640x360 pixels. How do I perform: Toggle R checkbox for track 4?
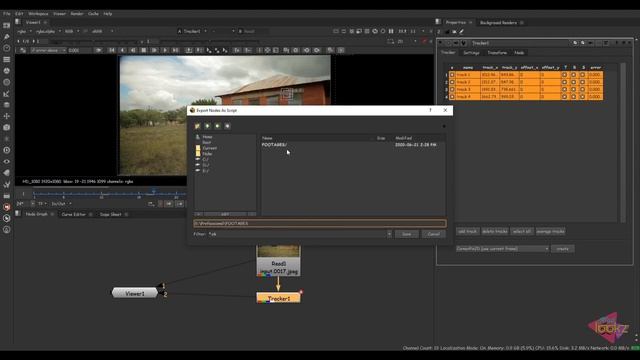tap(573, 97)
